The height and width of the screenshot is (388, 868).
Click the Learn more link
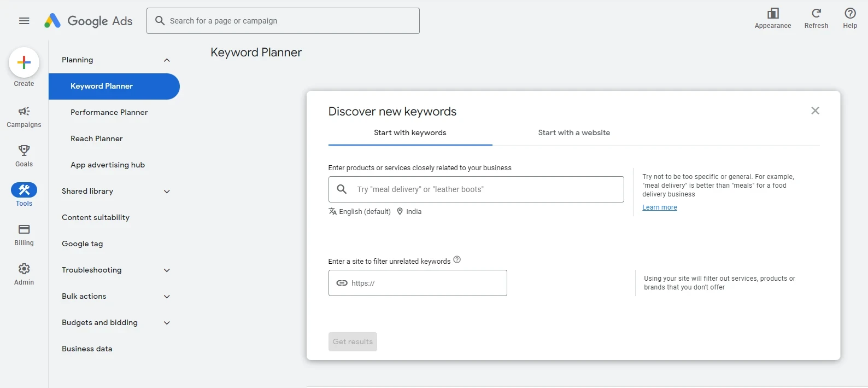point(659,207)
